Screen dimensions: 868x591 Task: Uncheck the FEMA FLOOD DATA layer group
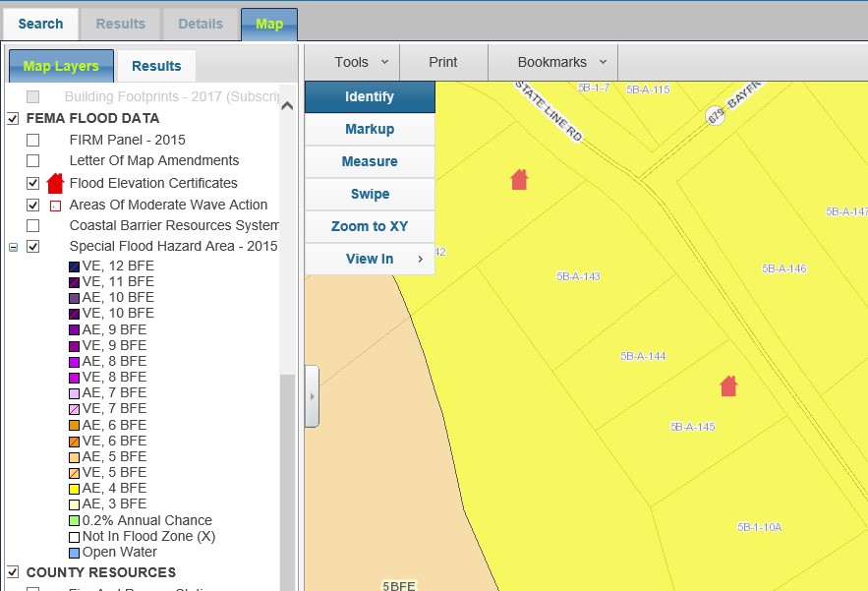13,118
